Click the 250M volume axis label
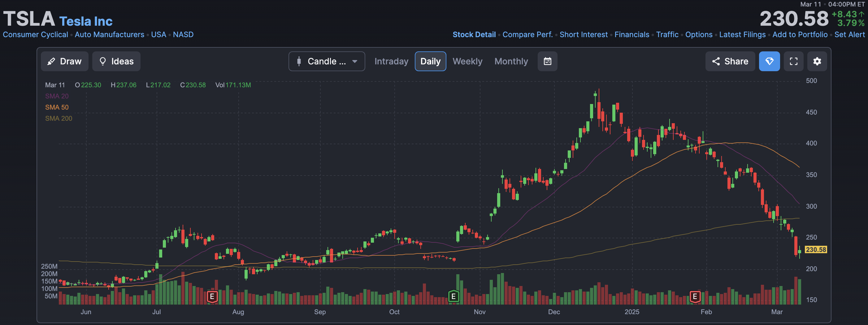868x325 pixels. (49, 266)
